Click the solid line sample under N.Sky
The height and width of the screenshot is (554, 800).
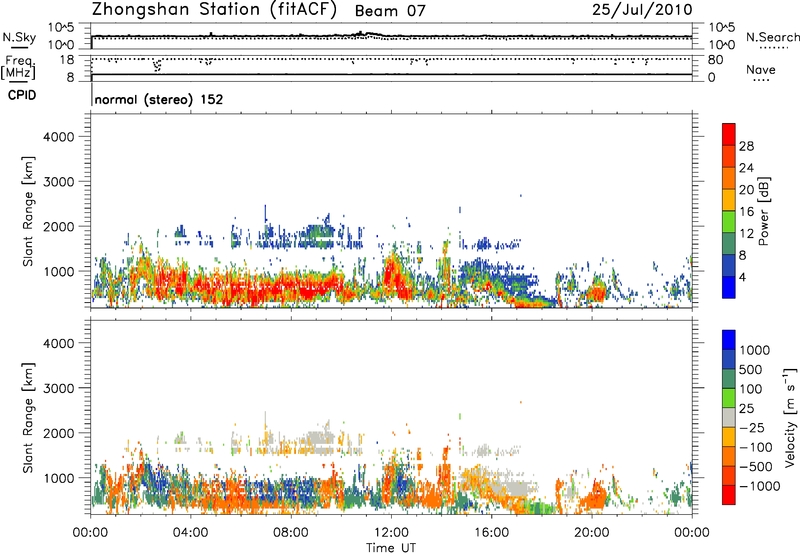19,48
